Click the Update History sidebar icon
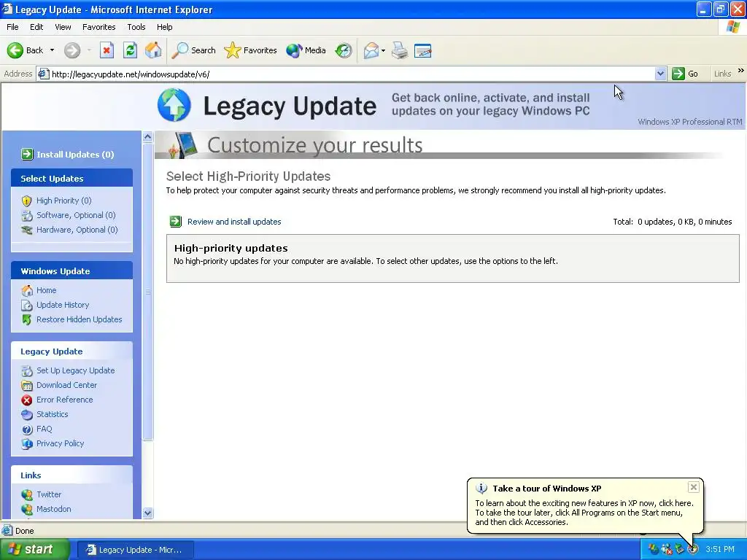Viewport: 747px width, 560px height. (27, 306)
